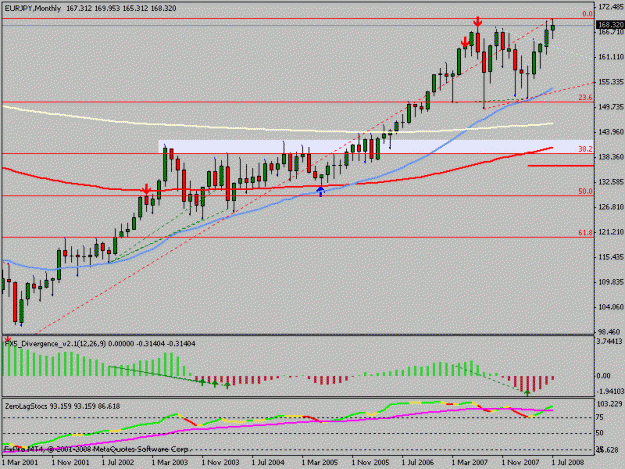Screen dimensions: 625x469
Task: Click the current price tag 168.320
Action: tap(610, 25)
